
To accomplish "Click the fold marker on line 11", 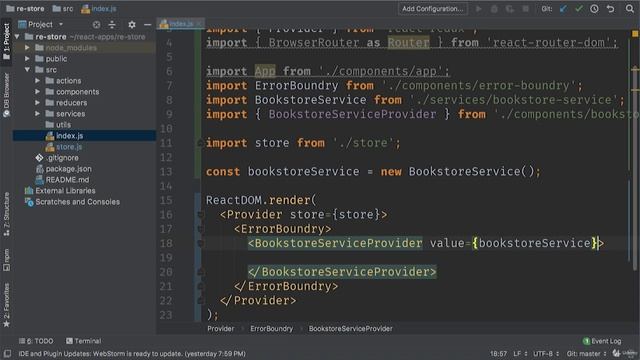I will point(200,143).
